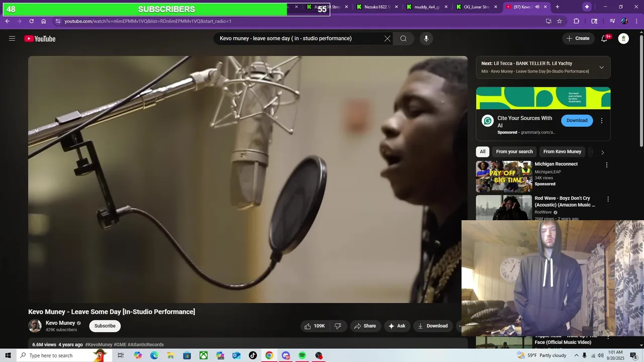Share the video

365,326
